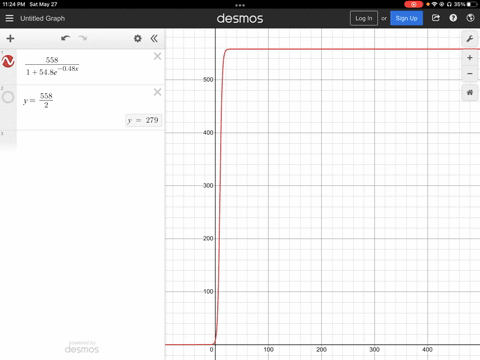Undo the last action
Screen dimensions: 480x360
click(65, 38)
